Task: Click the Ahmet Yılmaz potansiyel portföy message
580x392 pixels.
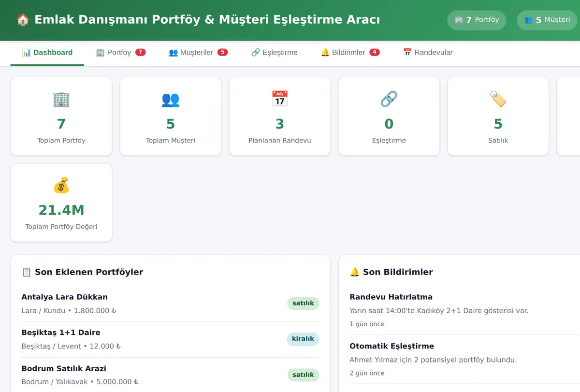Action: pyautogui.click(x=433, y=360)
